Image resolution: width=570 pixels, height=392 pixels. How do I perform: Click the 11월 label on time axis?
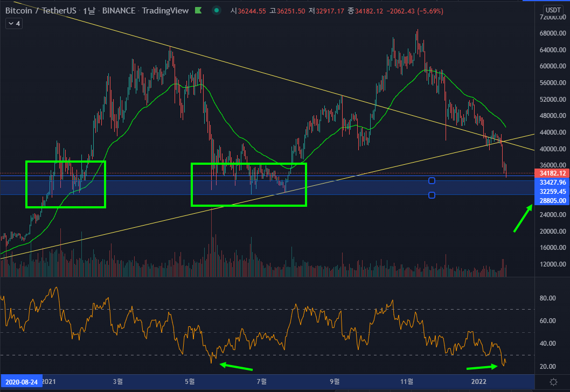(407, 381)
